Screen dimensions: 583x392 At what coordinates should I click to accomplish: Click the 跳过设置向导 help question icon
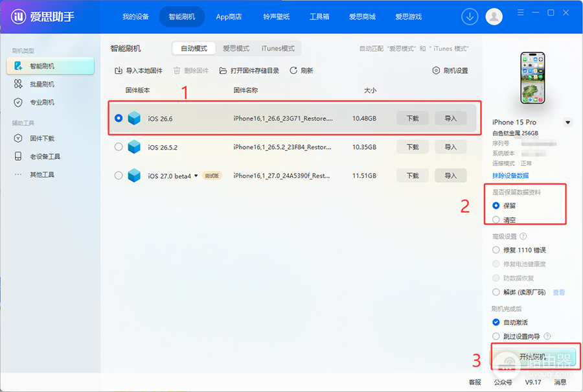[x=547, y=336]
